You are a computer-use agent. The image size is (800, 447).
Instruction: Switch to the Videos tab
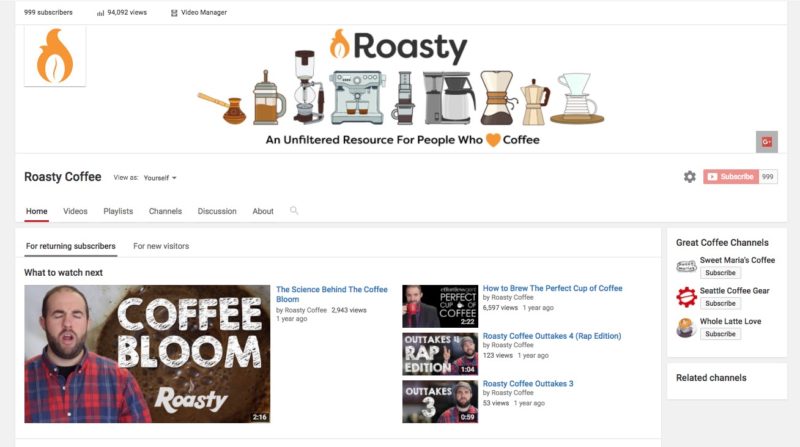pyautogui.click(x=75, y=211)
